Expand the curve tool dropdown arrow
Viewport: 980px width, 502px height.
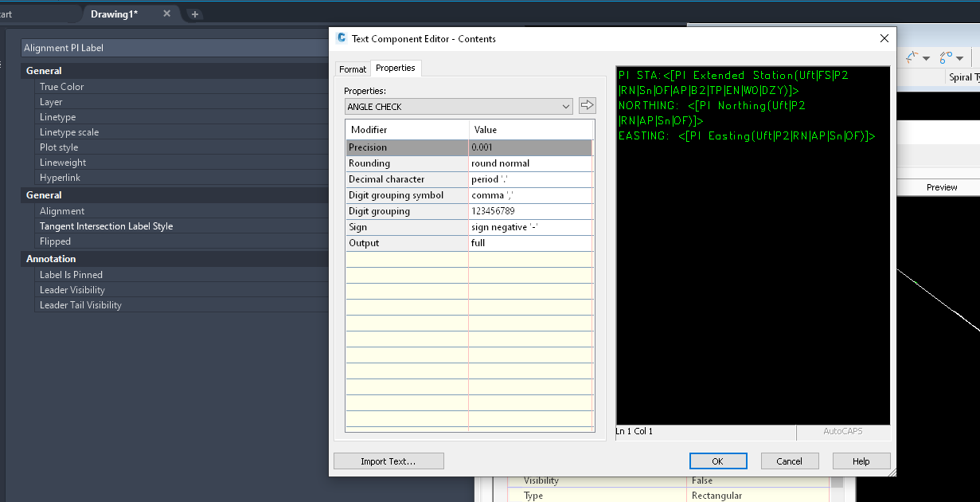[x=926, y=57]
